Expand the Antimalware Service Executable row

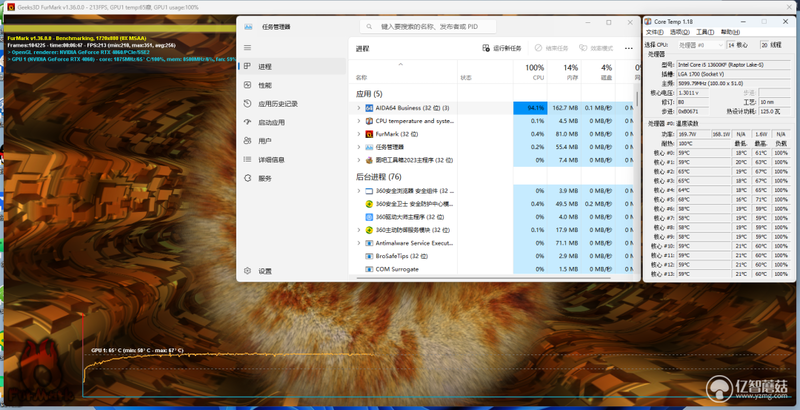click(359, 243)
